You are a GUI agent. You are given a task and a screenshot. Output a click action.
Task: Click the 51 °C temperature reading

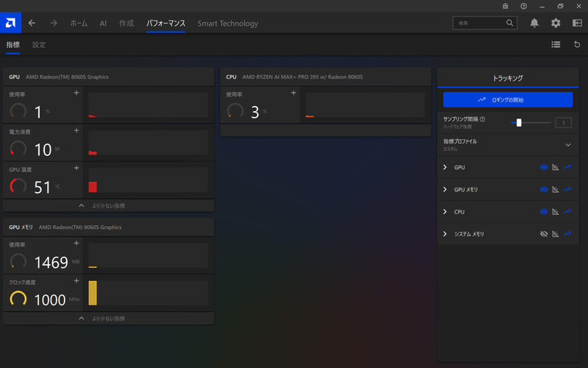(x=43, y=188)
